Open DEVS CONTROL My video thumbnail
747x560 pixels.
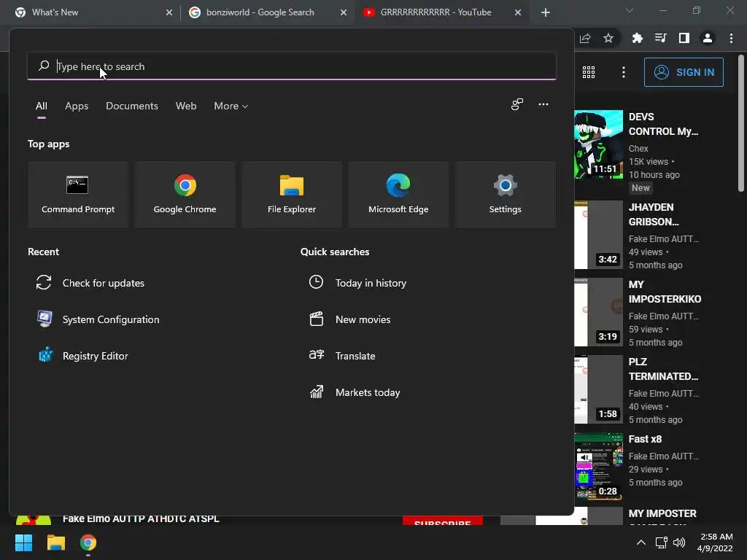pos(598,144)
